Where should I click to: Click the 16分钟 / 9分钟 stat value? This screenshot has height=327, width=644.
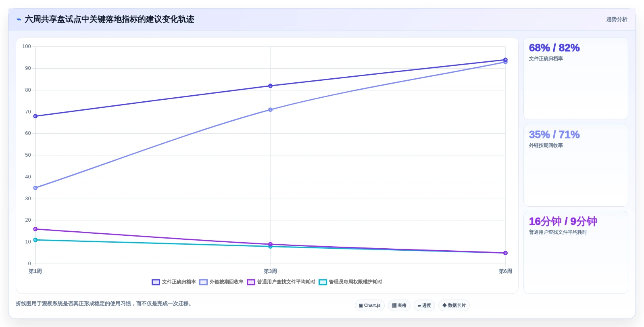[563, 222]
